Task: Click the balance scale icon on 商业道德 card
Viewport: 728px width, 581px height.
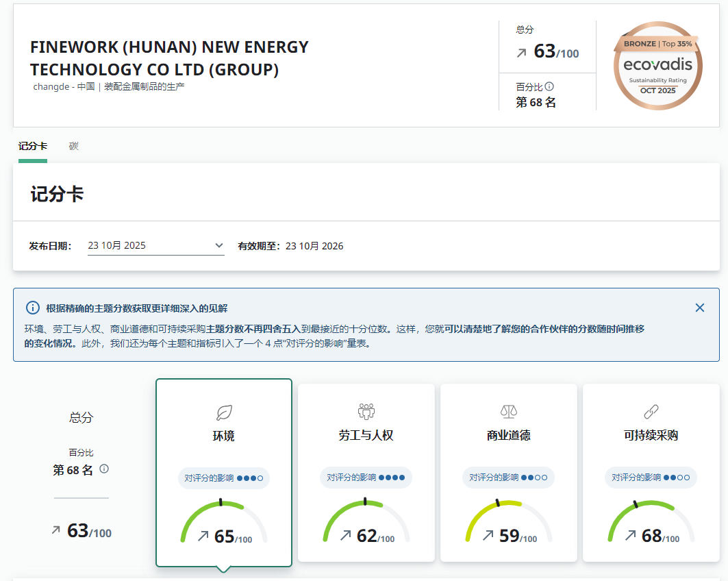Action: point(509,412)
